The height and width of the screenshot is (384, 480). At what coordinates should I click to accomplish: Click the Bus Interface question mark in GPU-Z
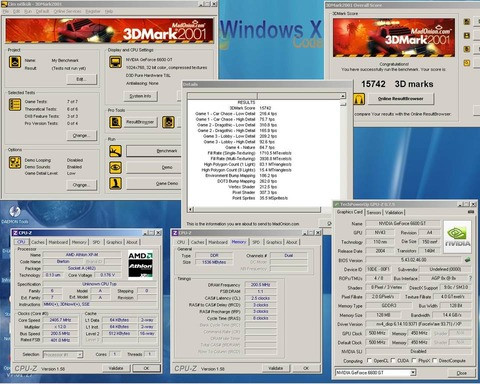[470, 278]
